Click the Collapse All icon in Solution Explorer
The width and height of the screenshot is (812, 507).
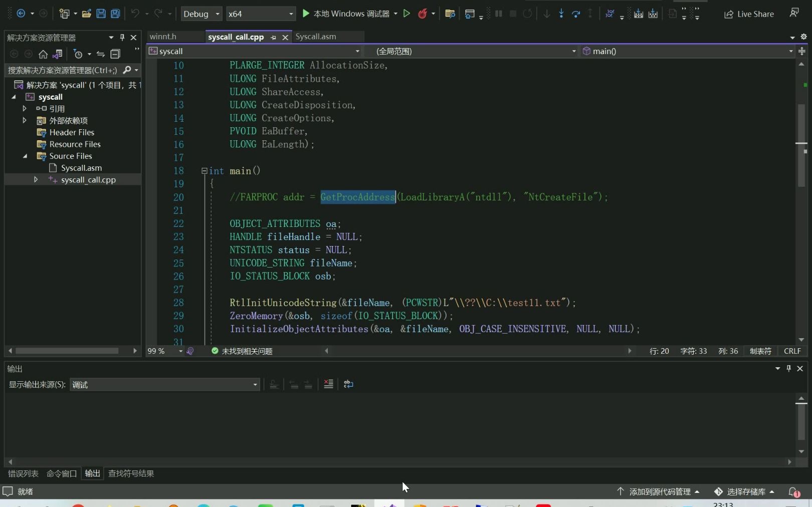115,54
